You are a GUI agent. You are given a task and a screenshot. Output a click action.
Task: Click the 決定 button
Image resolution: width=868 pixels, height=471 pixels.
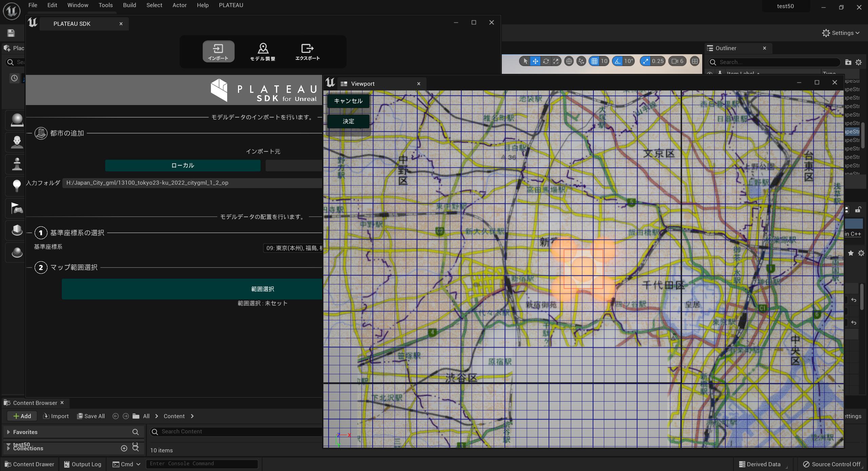click(x=348, y=121)
